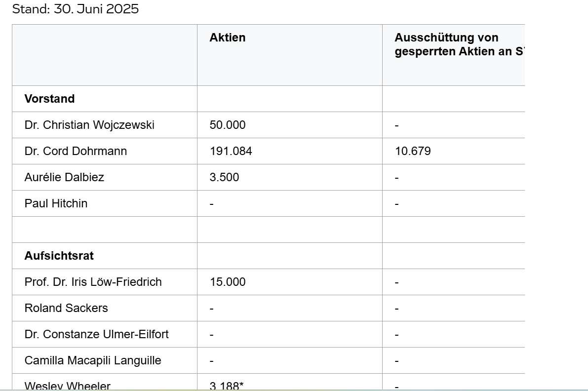The image size is (588, 391).
Task: Click the "Stand: 30. Juni 2025" date line
Action: (x=75, y=9)
